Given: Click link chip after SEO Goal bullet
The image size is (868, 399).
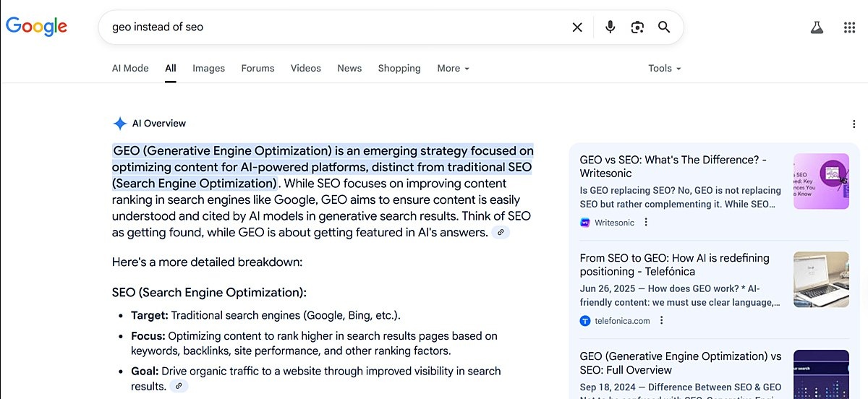Looking at the screenshot, I should [178, 387].
